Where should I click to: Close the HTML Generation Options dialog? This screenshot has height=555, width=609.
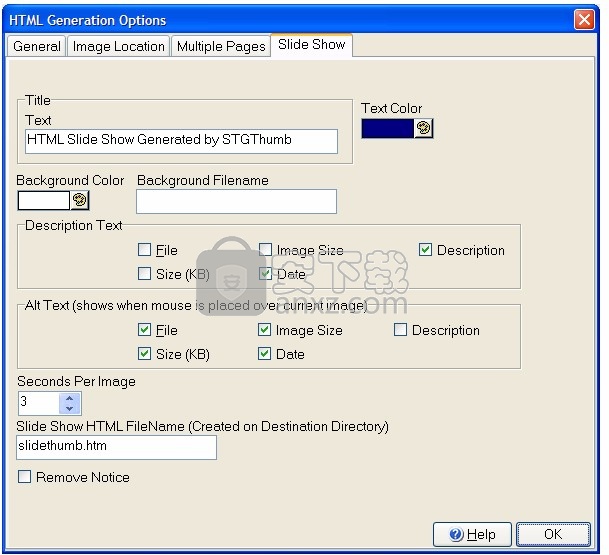[584, 19]
